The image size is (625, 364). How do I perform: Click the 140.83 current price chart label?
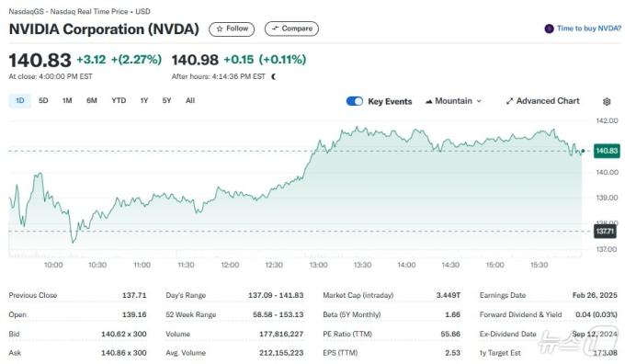click(607, 151)
